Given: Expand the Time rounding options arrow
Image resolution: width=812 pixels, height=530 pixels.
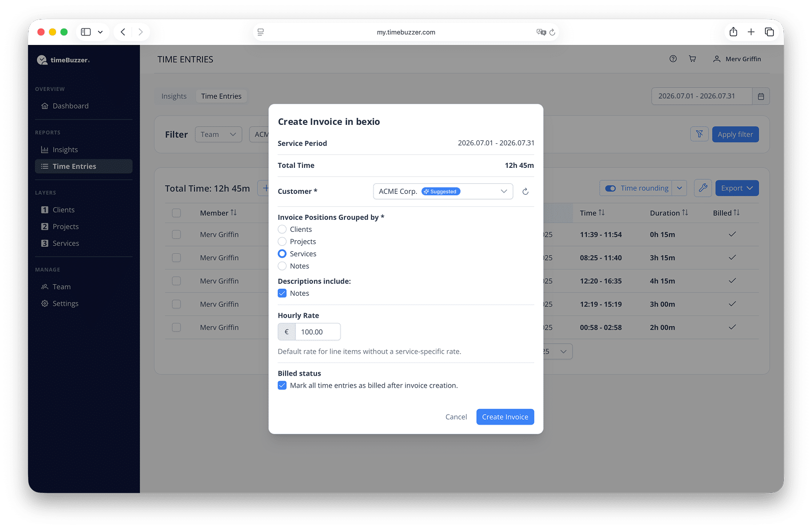Looking at the screenshot, I should tap(679, 188).
